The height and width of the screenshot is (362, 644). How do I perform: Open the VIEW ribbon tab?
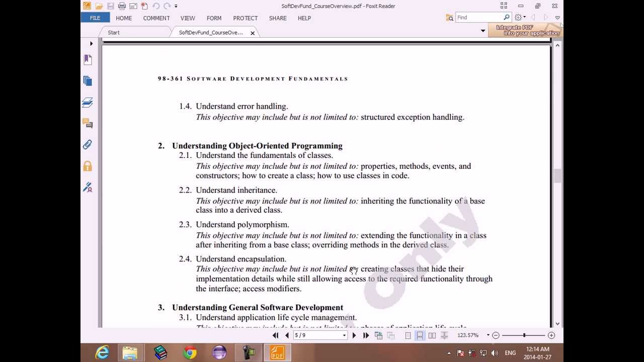point(188,18)
